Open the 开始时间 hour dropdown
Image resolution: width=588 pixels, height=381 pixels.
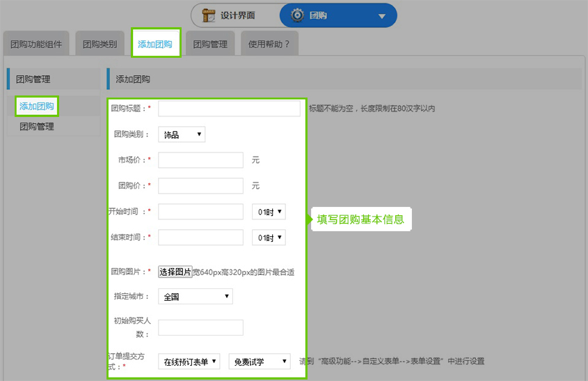click(269, 212)
